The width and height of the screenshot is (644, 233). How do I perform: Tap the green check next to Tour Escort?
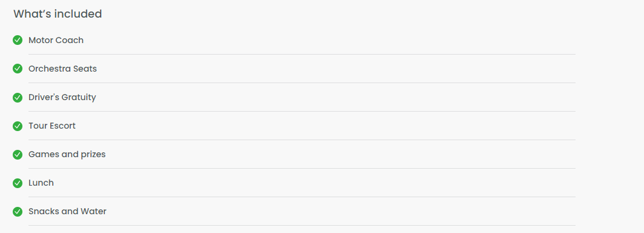(17, 126)
